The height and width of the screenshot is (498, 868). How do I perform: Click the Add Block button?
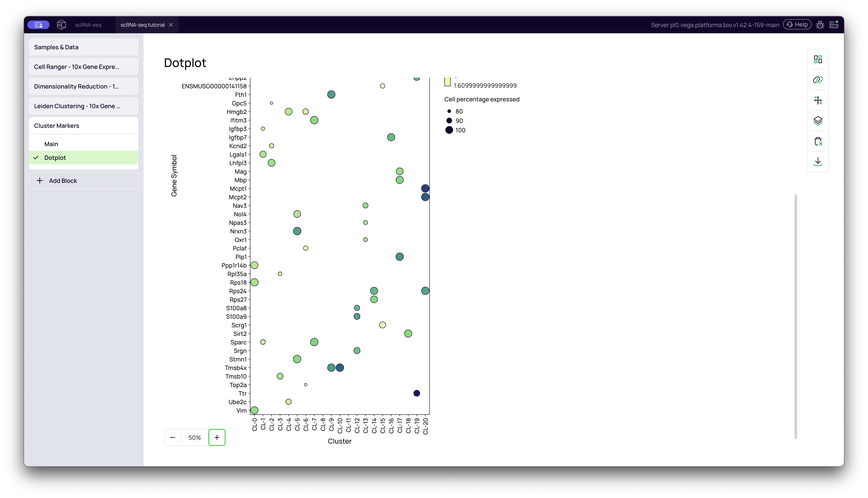(84, 180)
